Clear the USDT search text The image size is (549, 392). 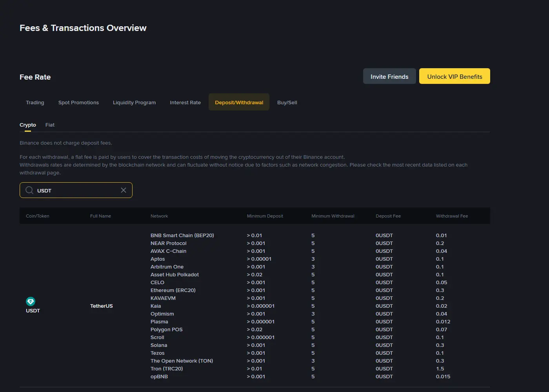[124, 190]
